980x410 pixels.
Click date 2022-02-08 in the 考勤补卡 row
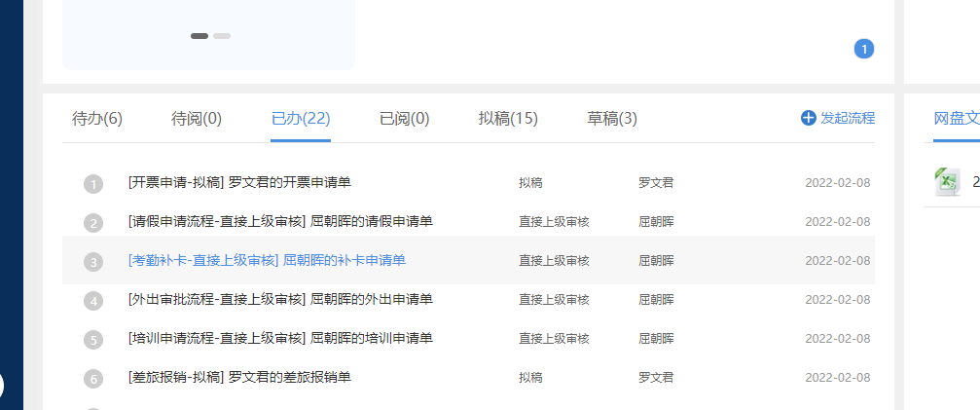(838, 261)
